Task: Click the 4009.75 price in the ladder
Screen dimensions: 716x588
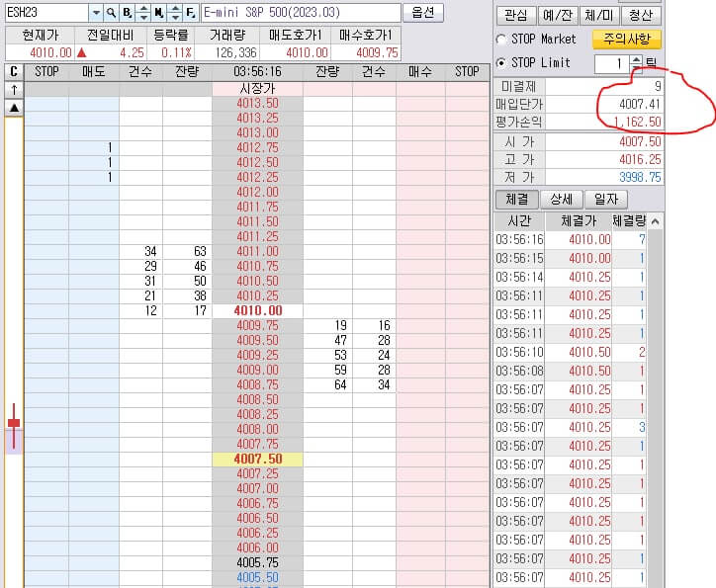Action: 257,326
